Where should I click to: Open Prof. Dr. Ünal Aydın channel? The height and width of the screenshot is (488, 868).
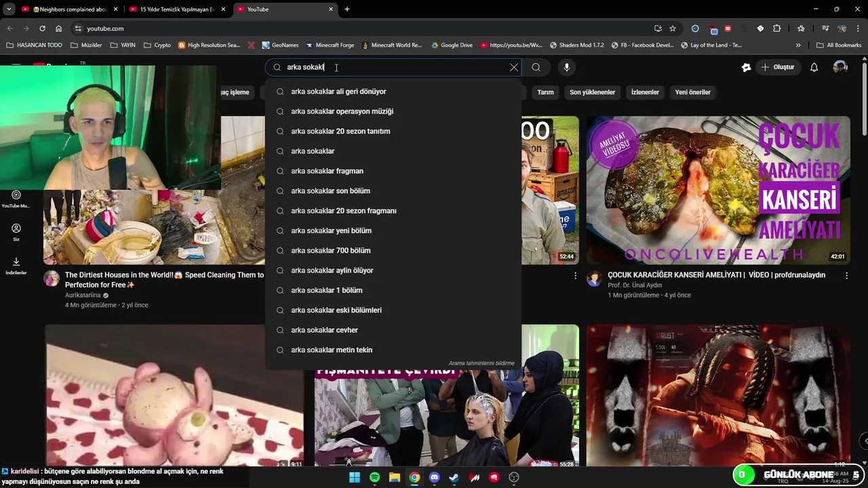(x=635, y=285)
